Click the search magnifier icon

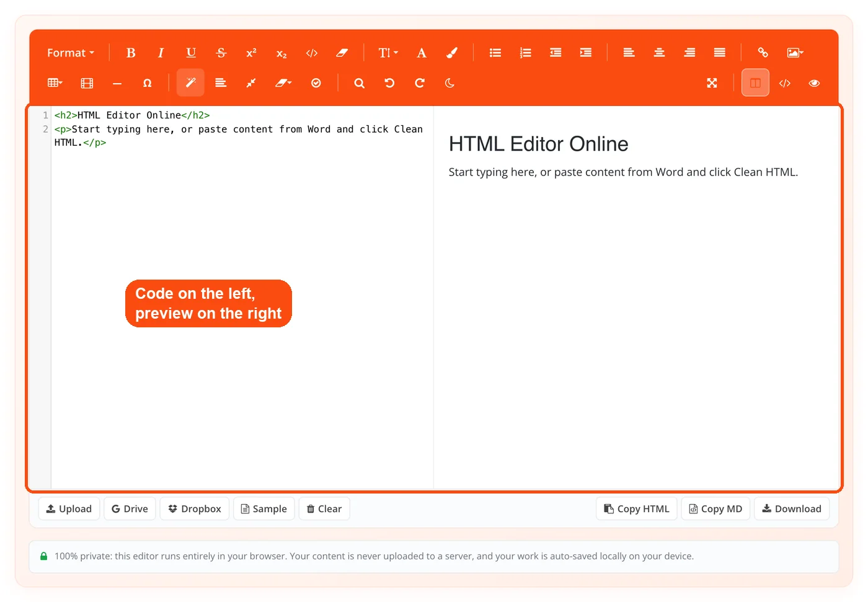click(x=359, y=83)
